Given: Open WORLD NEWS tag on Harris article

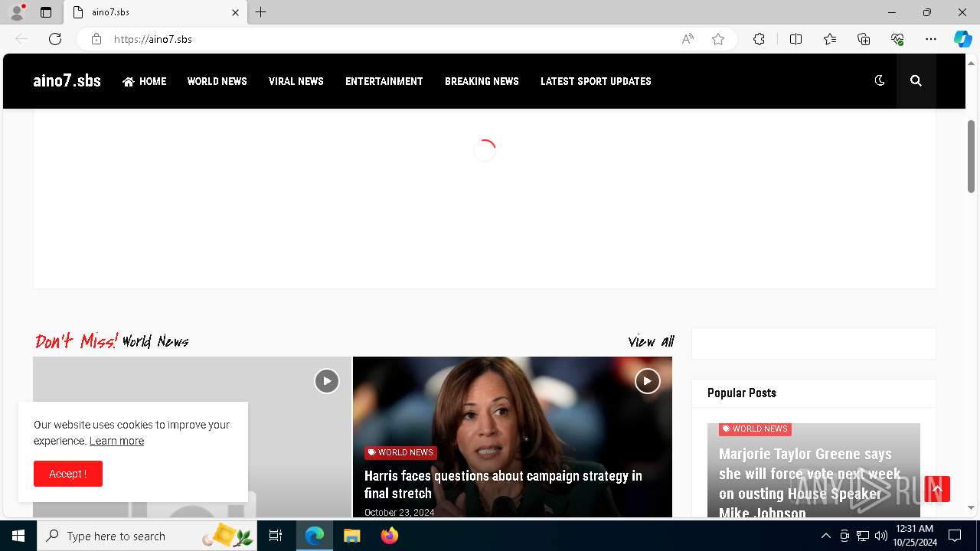Looking at the screenshot, I should click(x=400, y=452).
